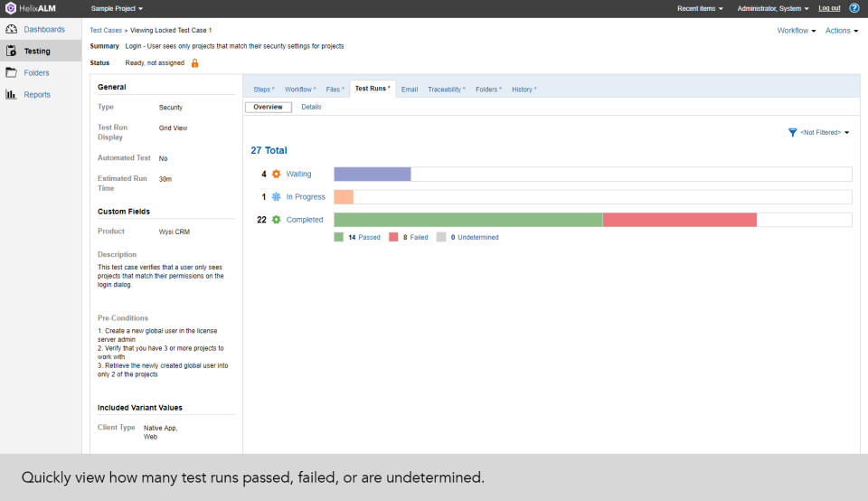
Task: Click the red Failed bar segment
Action: point(679,220)
